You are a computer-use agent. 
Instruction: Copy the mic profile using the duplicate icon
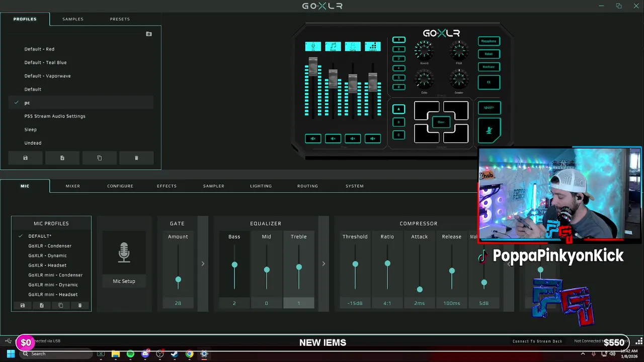[60, 305]
